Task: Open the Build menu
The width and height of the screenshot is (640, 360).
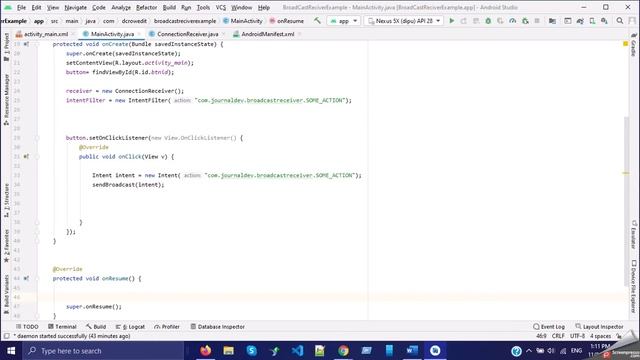Action: (x=169, y=7)
